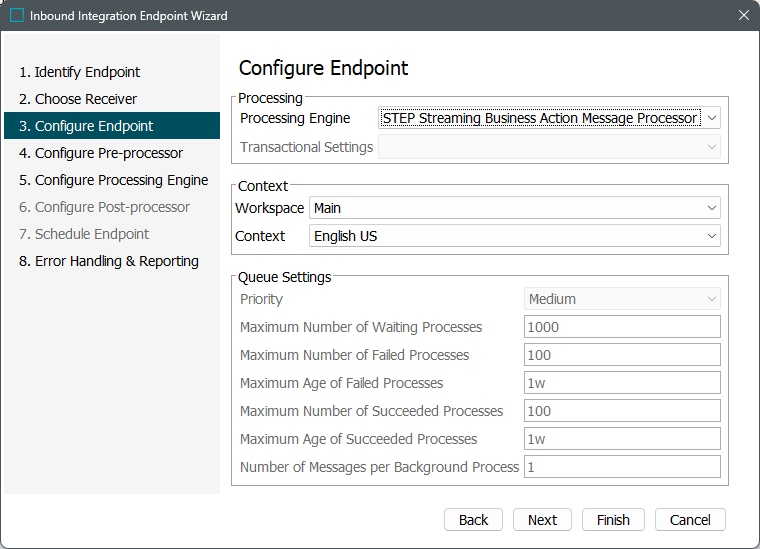Click the Back button
Image resolution: width=760 pixels, height=549 pixels.
473,520
